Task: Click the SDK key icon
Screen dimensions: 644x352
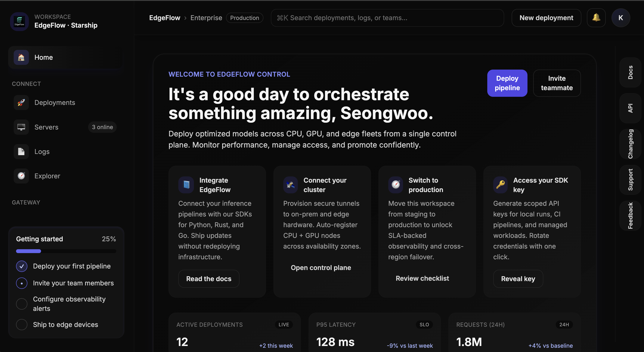Action: (x=500, y=185)
